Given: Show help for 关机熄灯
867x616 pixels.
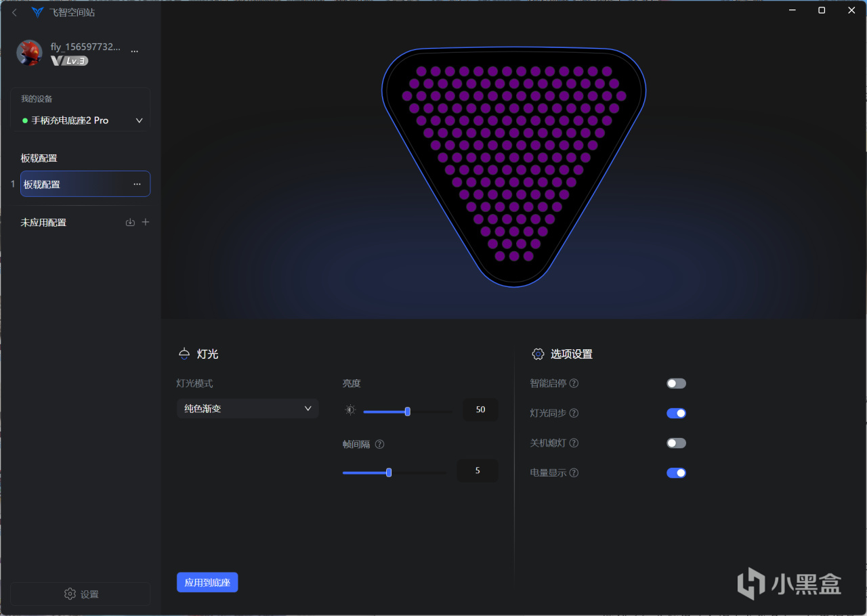Looking at the screenshot, I should [x=574, y=443].
